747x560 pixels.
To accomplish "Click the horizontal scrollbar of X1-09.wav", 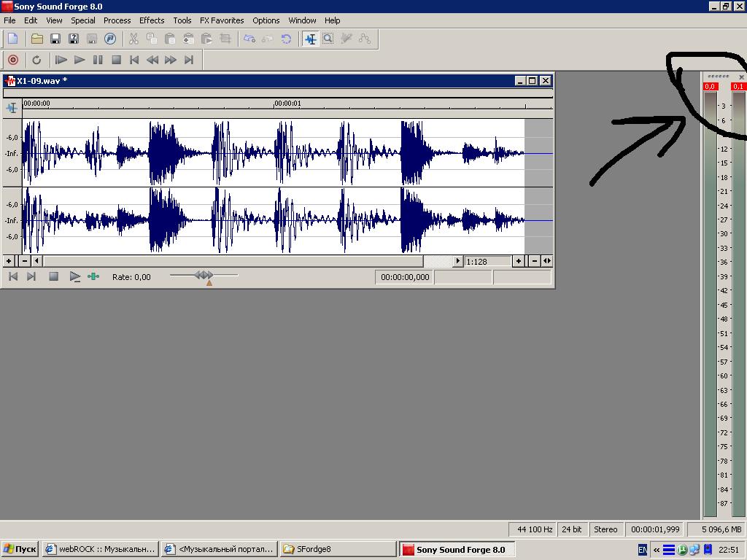I will click(233, 261).
